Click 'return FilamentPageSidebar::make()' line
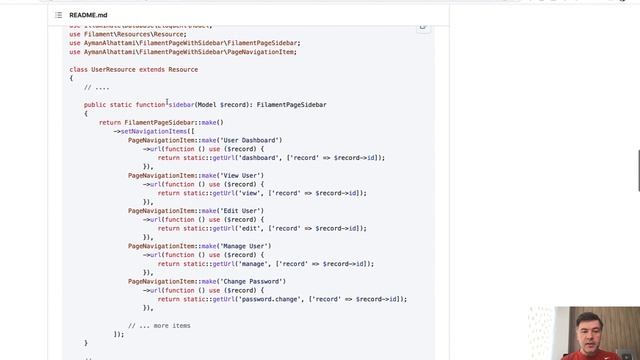Screen dimensions: 640x360 click(x=161, y=122)
